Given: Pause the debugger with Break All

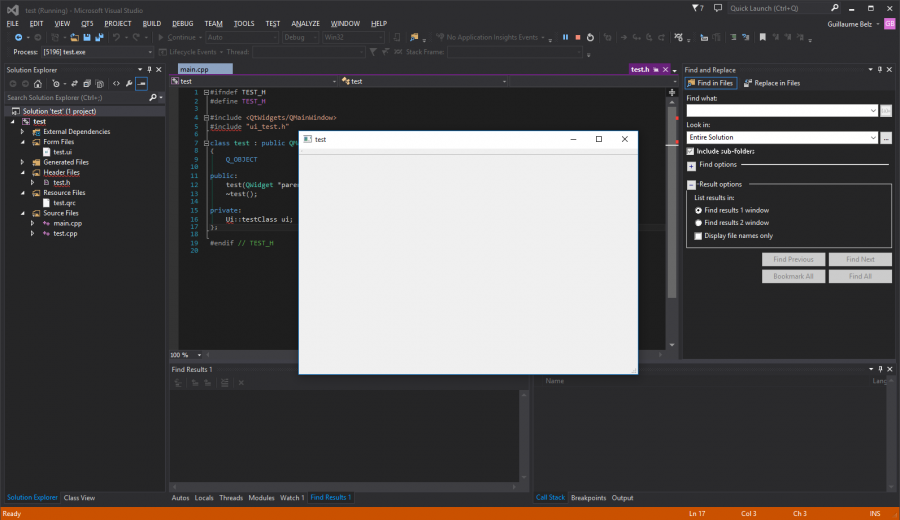Looking at the screenshot, I should (565, 37).
